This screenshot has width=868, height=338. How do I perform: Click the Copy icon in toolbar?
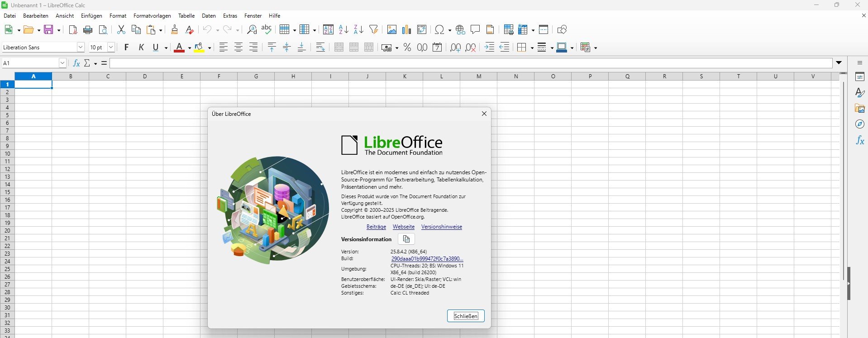pyautogui.click(x=136, y=30)
